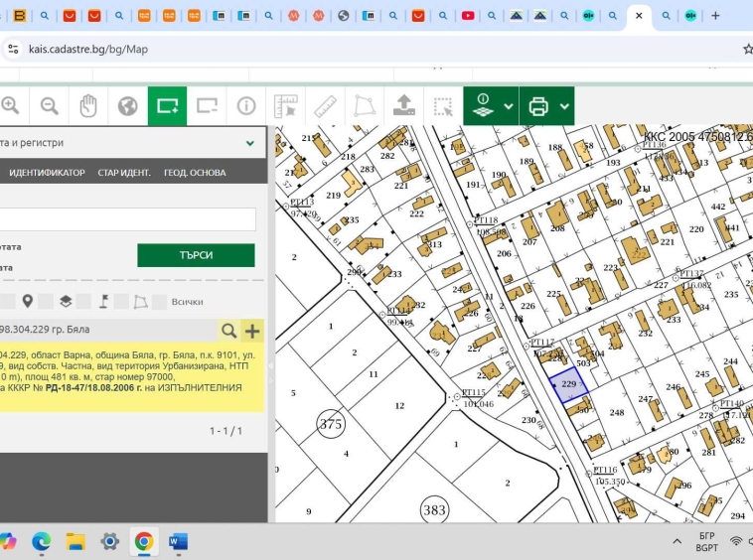Click the yellow parcel details description box

pos(131,376)
